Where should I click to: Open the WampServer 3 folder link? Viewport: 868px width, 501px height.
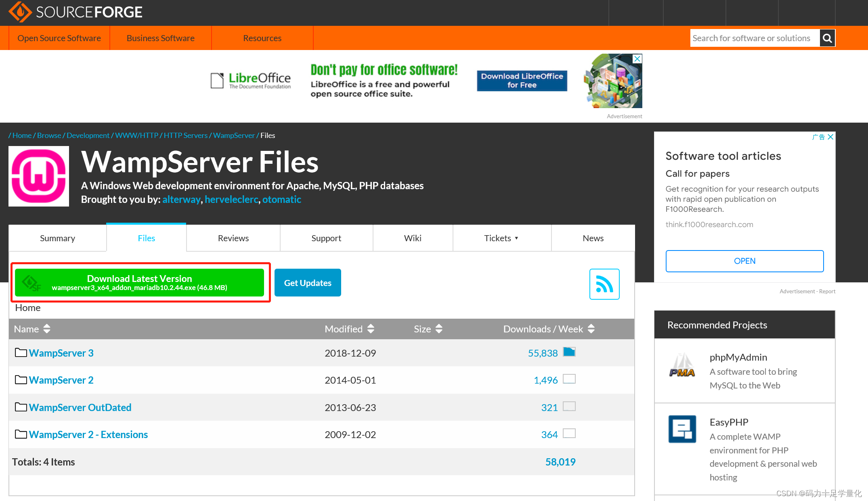tap(61, 353)
